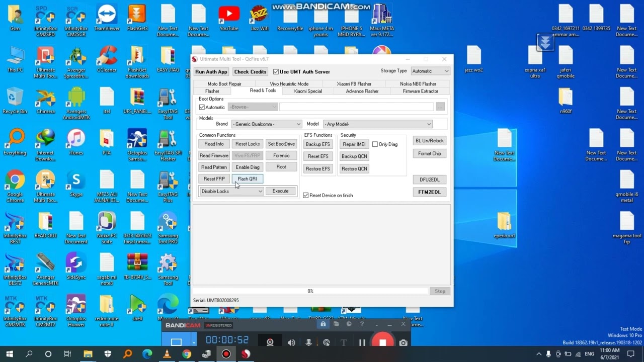Expand Bandicam recording mode dropdown arrow
Viewport: 644px width, 362px height.
pyautogui.click(x=194, y=343)
